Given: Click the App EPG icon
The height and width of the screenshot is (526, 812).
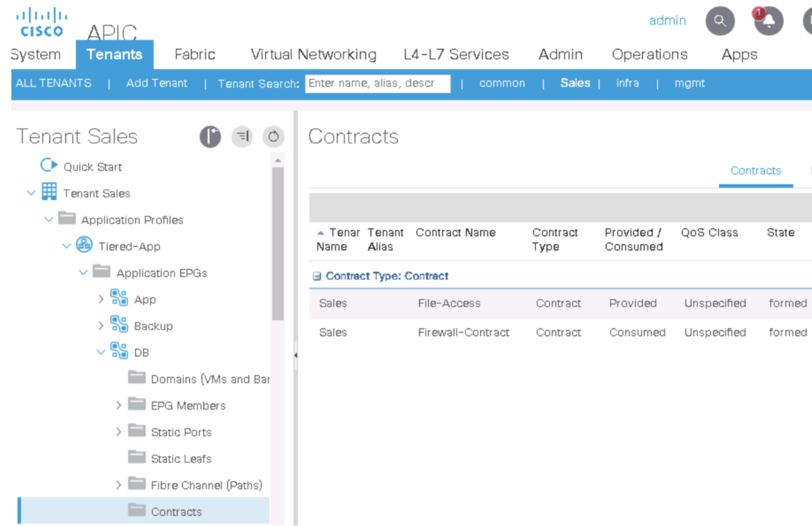Looking at the screenshot, I should (119, 299).
